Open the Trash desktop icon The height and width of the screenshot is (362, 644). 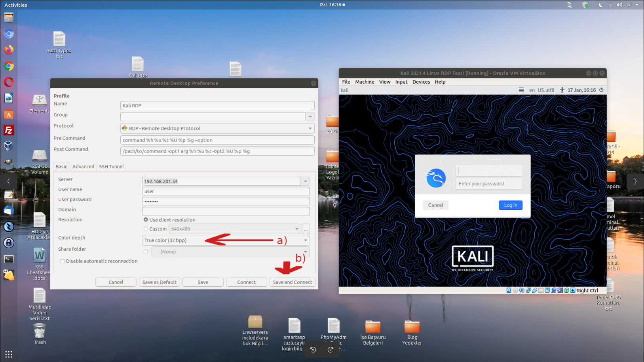40,333
